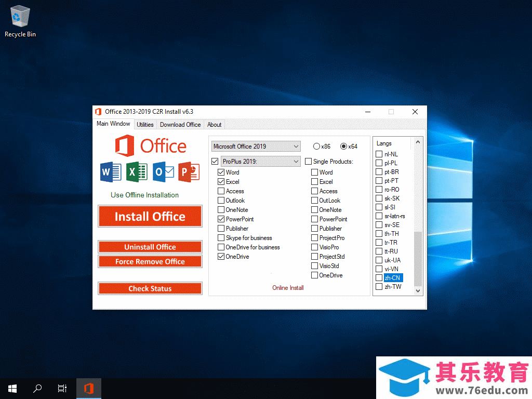Check Word under Single Products
Image resolution: width=532 pixels, height=399 pixels.
[314, 172]
